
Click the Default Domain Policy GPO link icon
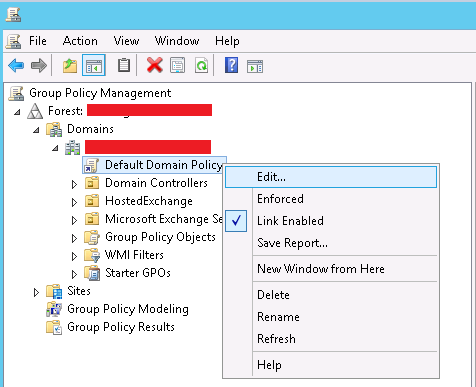[x=91, y=165]
